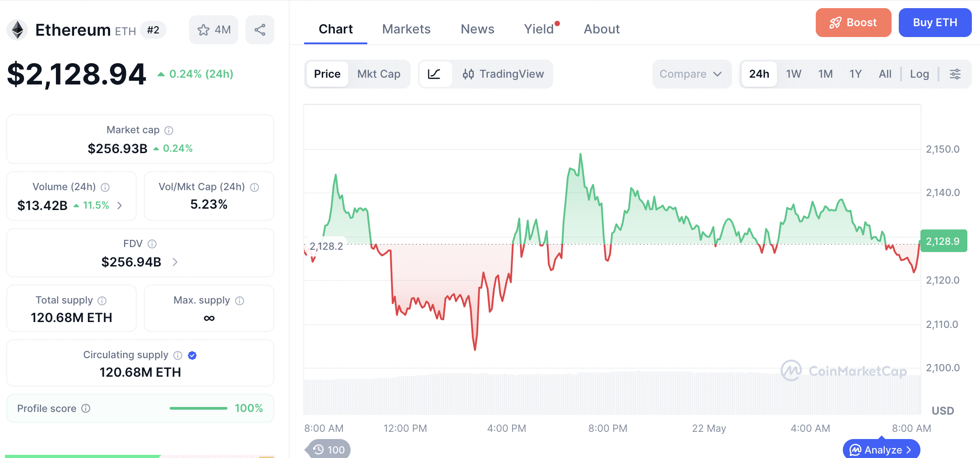Click the Profile score progress bar
This screenshot has width=980, height=458.
point(199,408)
